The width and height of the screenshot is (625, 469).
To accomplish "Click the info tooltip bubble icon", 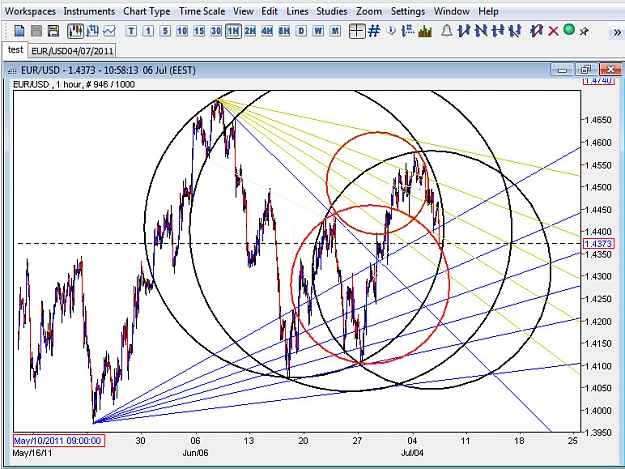I will click(x=391, y=31).
